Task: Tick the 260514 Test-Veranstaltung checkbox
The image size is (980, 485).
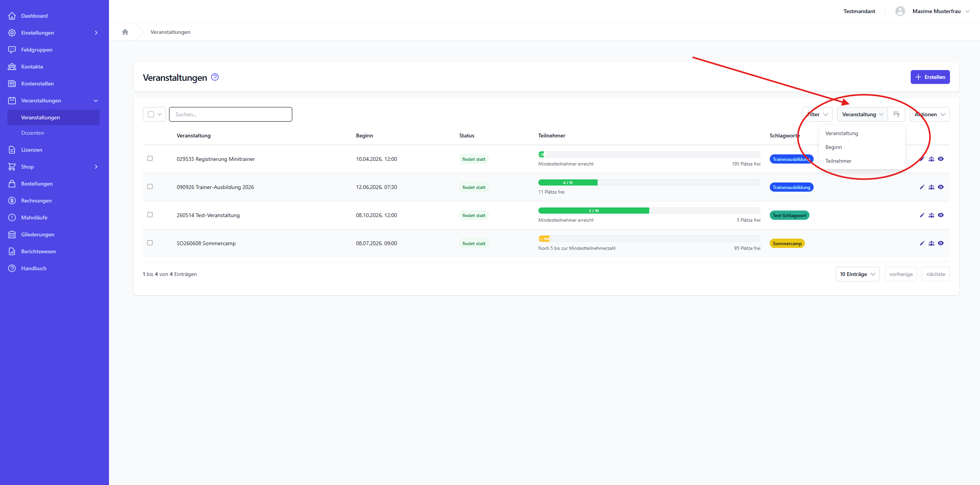Action: click(150, 215)
